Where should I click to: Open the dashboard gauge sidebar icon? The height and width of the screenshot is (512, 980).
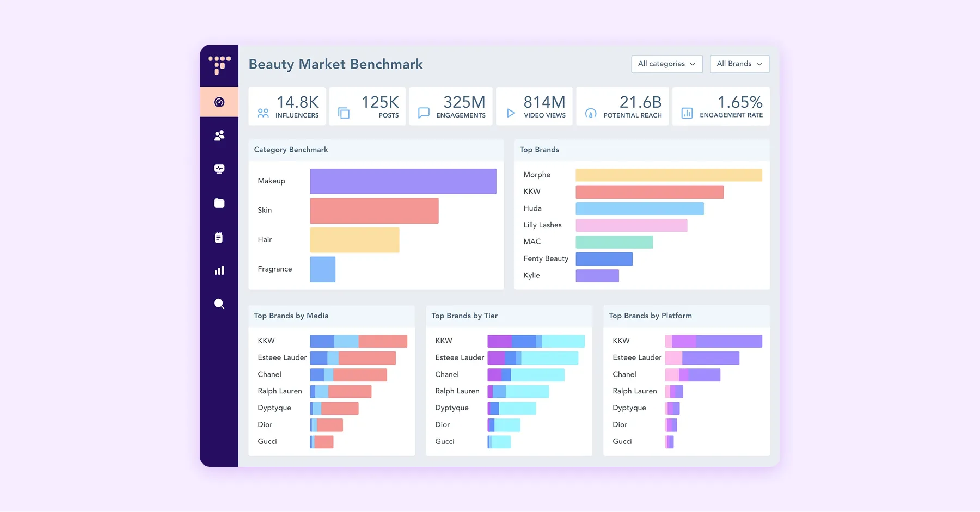click(x=219, y=102)
